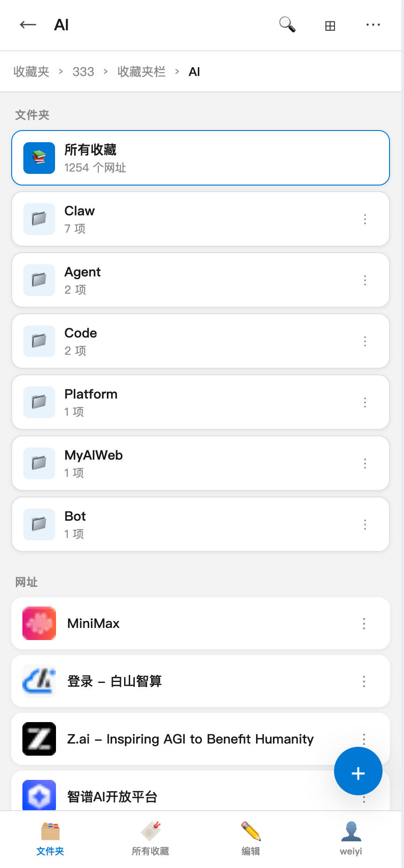The image size is (404, 868).
Task: Switch to grid view layout icon
Action: [330, 26]
